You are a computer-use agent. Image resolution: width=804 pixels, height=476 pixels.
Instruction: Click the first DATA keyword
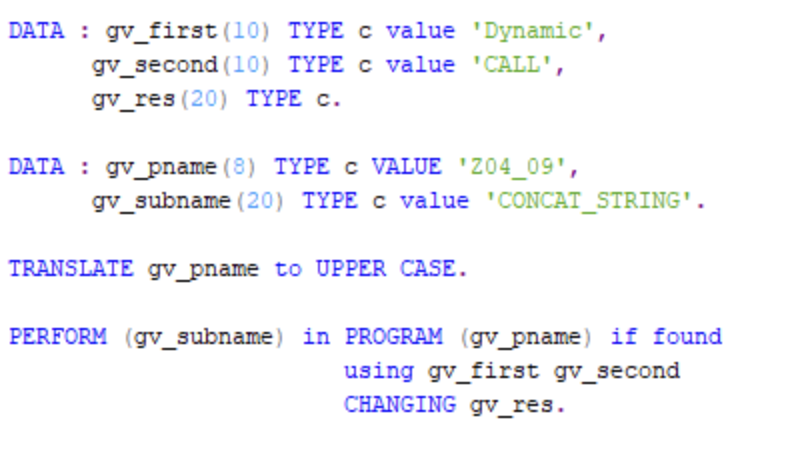click(x=36, y=31)
